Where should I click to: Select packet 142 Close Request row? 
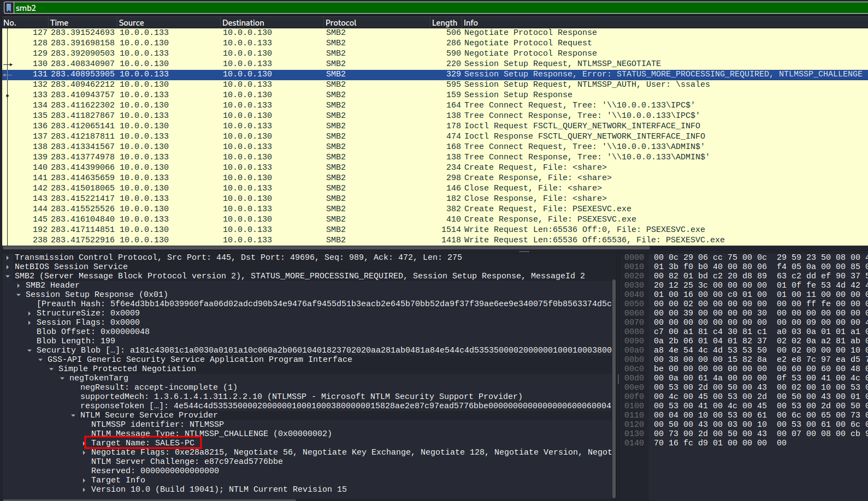(435, 188)
